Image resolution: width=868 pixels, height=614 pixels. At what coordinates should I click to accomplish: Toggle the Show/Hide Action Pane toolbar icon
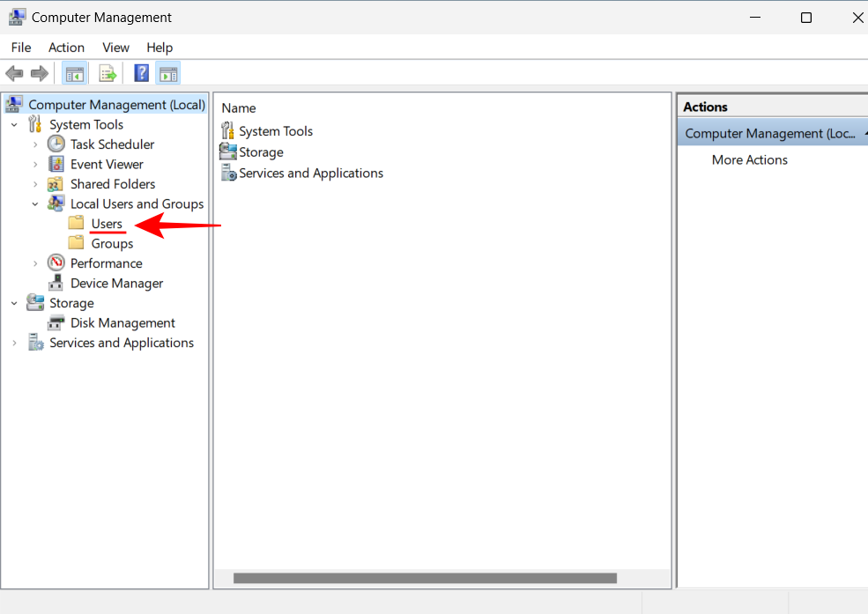(x=168, y=73)
